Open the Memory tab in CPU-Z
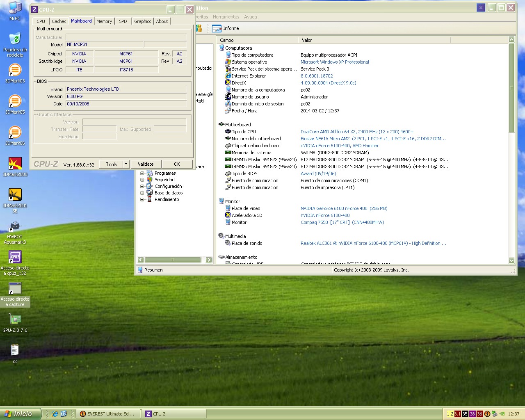The image size is (525, 420). point(104,21)
